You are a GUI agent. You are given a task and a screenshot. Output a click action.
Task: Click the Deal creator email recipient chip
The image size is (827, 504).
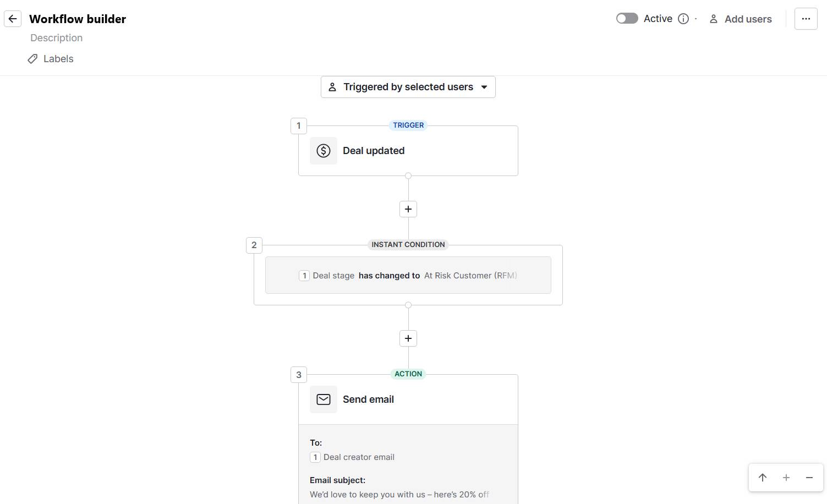353,457
